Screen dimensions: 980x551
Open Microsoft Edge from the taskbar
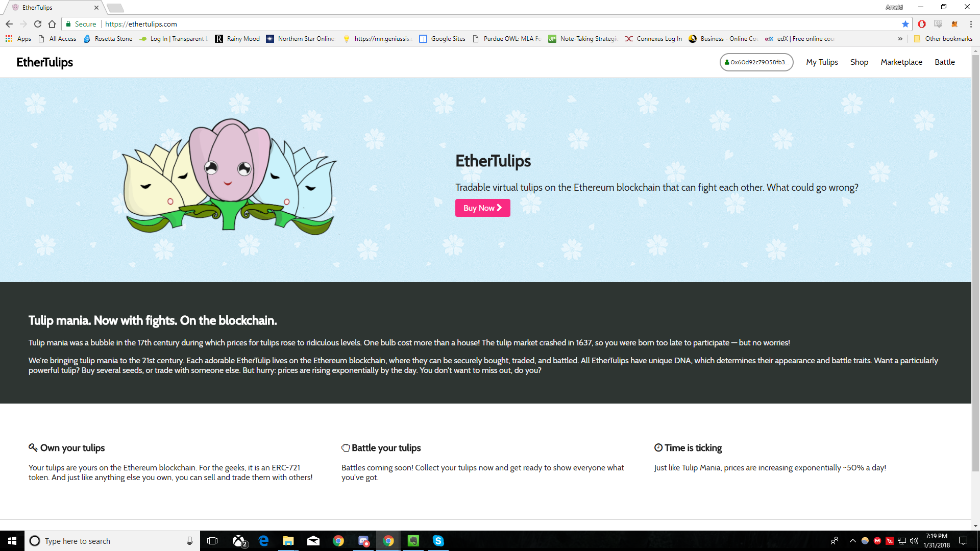(x=263, y=541)
